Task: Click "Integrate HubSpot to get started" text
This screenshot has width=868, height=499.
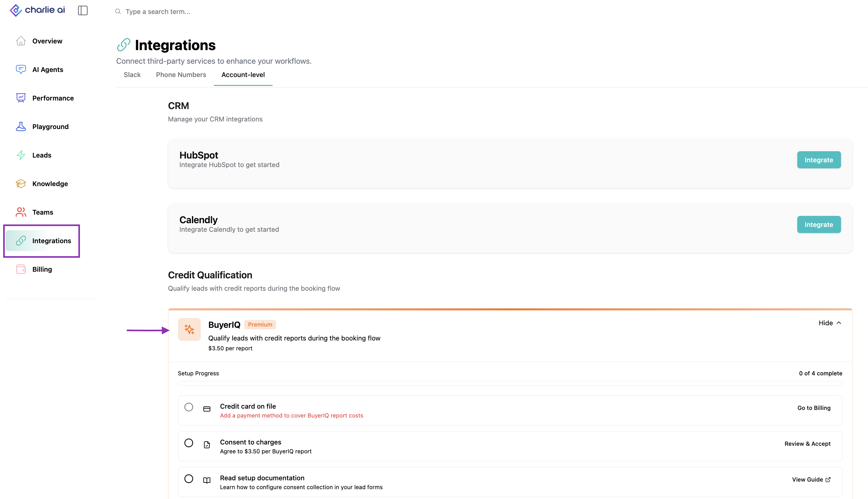Action: pos(229,165)
